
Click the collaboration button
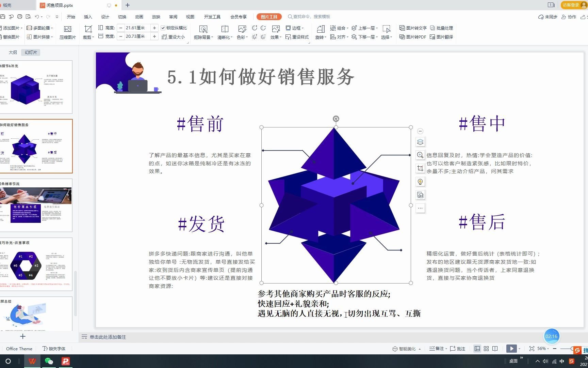569,17
